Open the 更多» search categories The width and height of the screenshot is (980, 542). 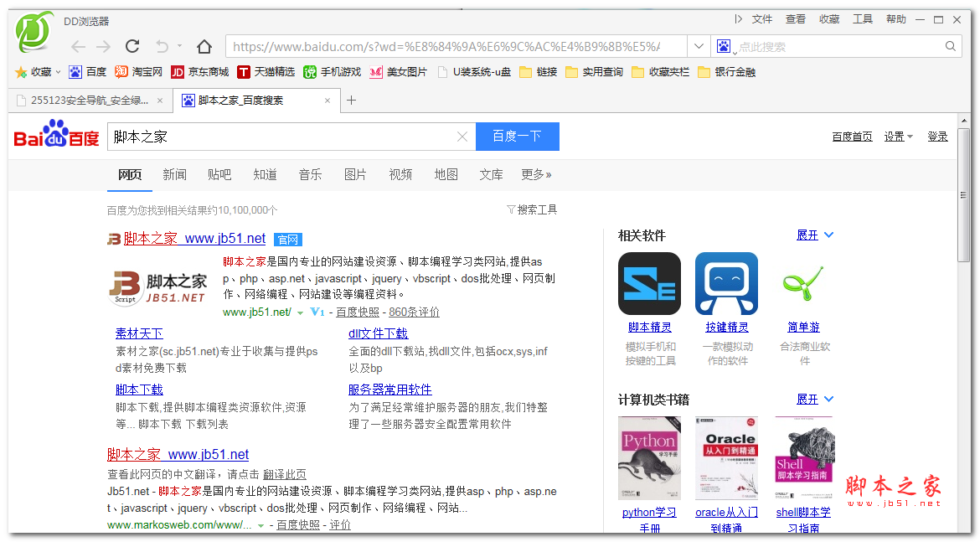(x=536, y=174)
